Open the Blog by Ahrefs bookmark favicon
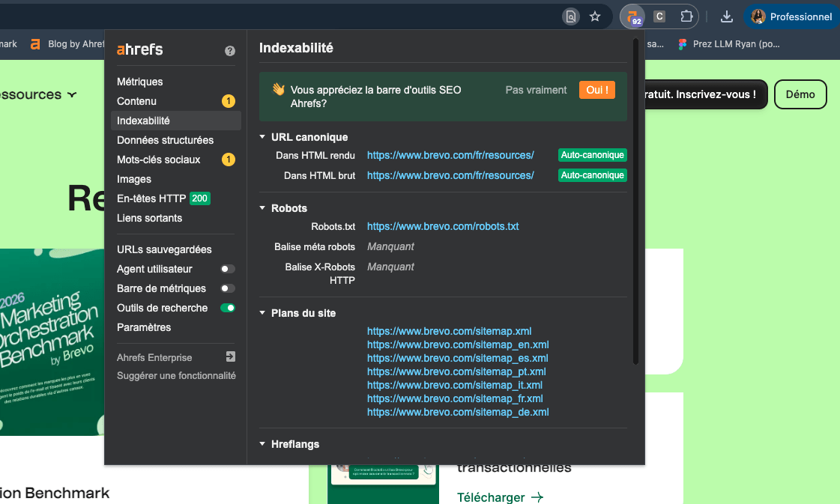This screenshot has height=504, width=840. click(x=35, y=43)
